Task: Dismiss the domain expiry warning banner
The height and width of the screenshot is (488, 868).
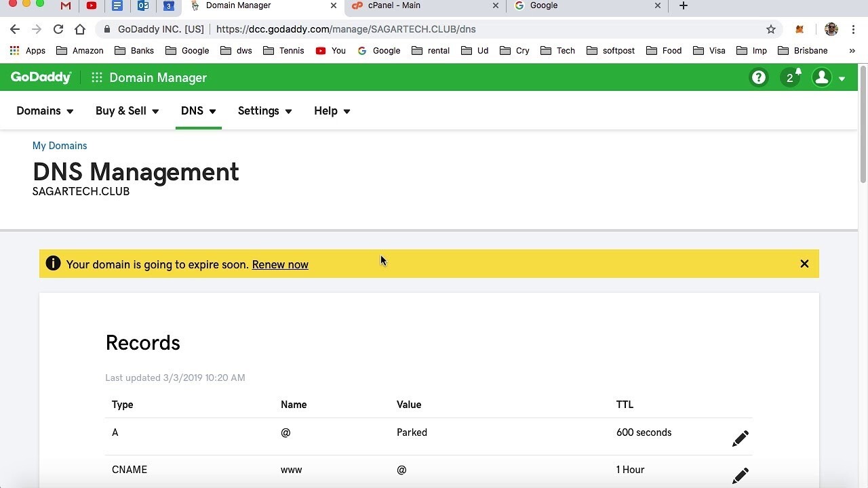Action: coord(804,264)
